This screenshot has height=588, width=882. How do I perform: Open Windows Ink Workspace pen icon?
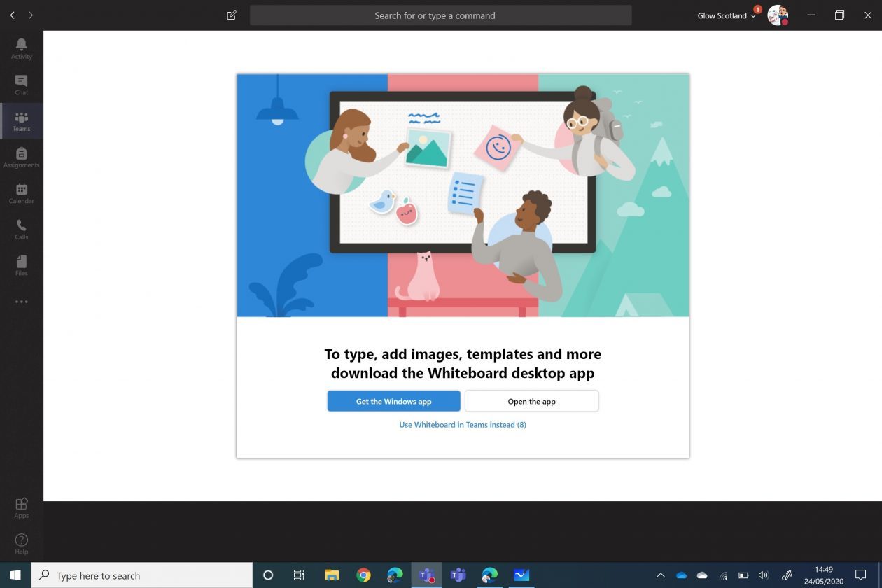[x=787, y=575]
